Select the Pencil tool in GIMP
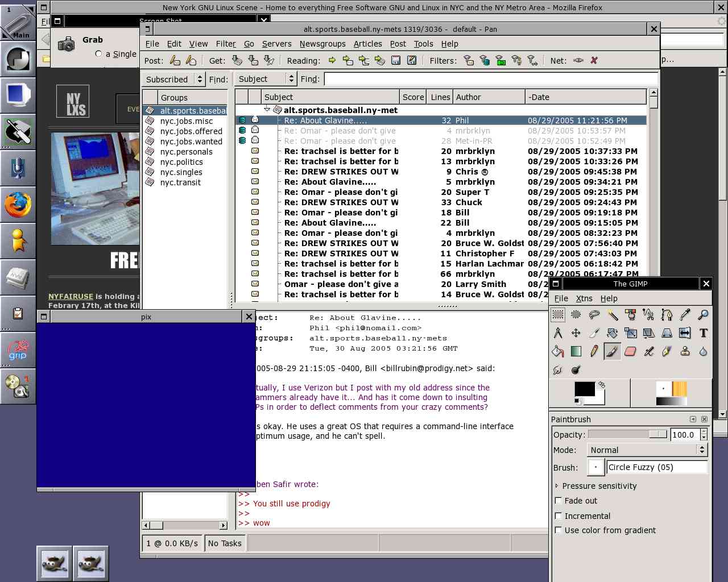 594,351
